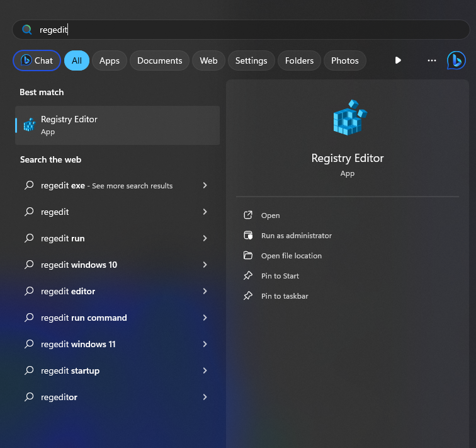Click search icon beside 'regedit startup'
Viewport: 476px width, 448px height.
[x=29, y=370]
